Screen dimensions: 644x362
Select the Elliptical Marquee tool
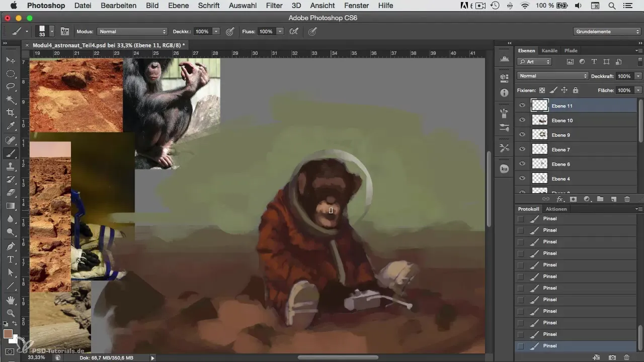[10, 73]
